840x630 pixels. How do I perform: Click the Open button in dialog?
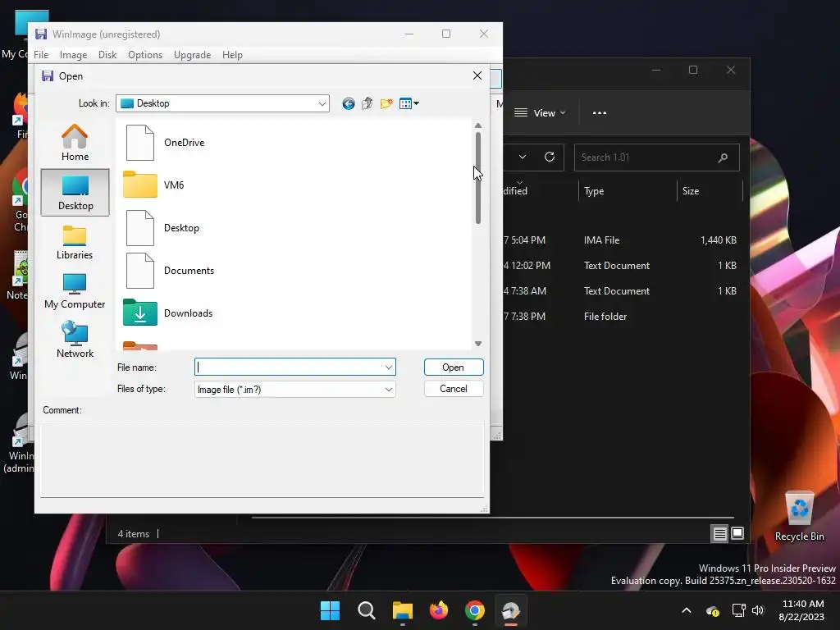click(453, 367)
